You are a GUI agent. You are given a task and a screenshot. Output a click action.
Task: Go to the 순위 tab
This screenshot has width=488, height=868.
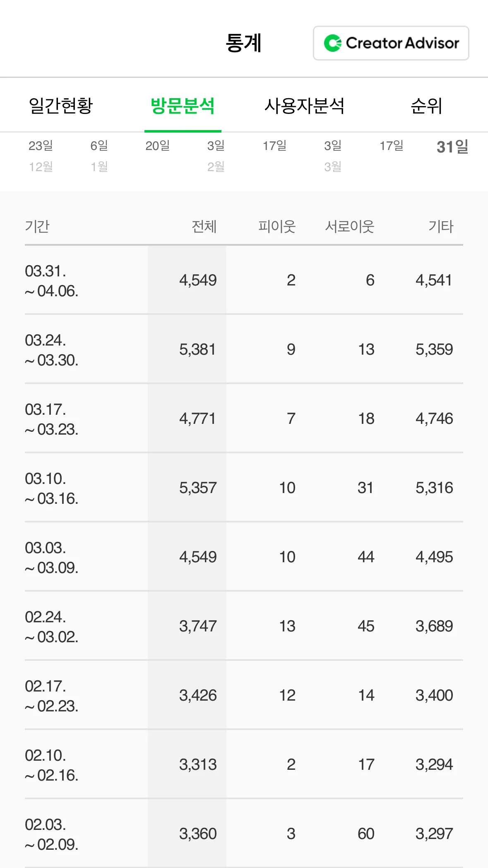[426, 106]
